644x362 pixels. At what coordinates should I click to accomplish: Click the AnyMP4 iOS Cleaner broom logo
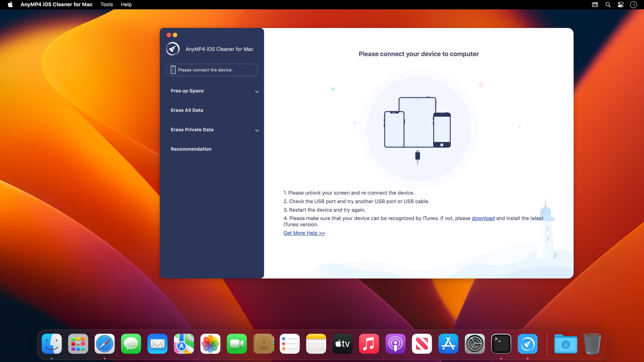tap(173, 49)
